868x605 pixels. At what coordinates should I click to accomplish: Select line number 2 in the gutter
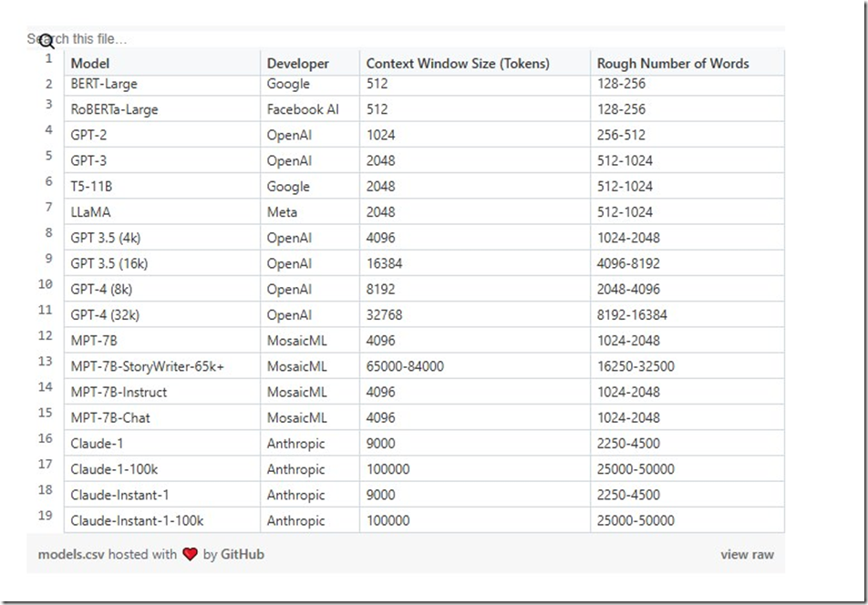coord(48,84)
